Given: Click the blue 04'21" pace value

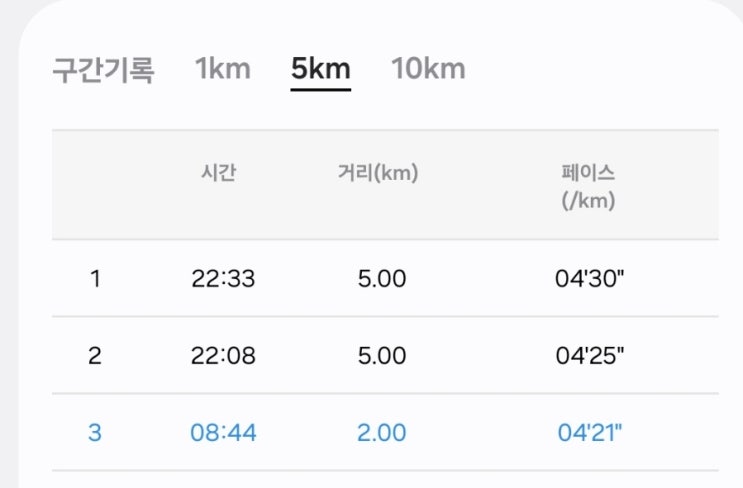Looking at the screenshot, I should tap(588, 433).
